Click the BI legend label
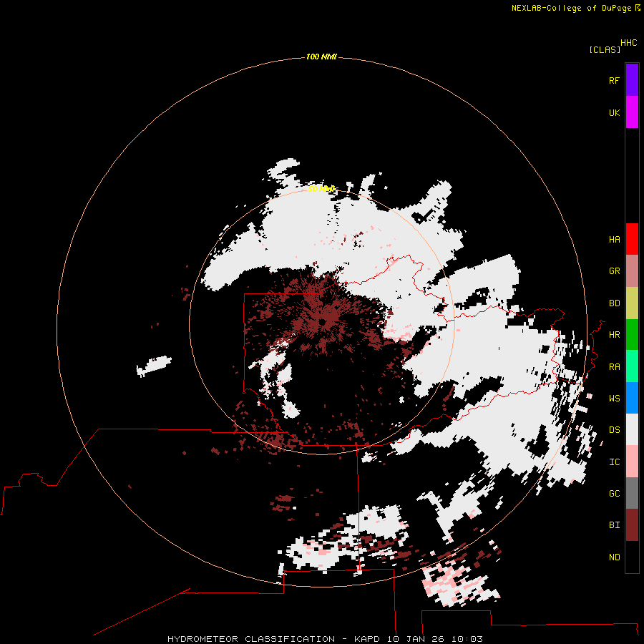644x644 pixels. (614, 525)
